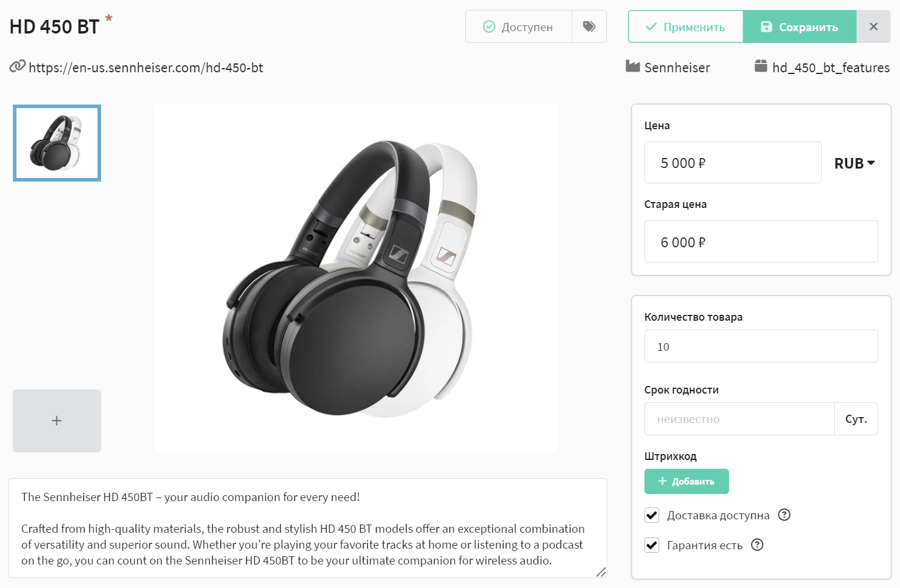Click the Количество товара quantity field
900x588 pixels.
[761, 347]
